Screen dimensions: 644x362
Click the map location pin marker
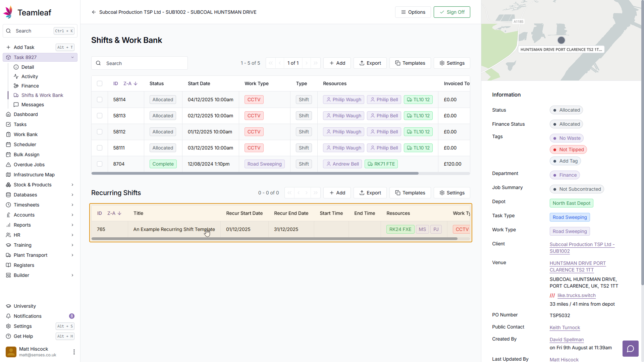pyautogui.click(x=561, y=40)
